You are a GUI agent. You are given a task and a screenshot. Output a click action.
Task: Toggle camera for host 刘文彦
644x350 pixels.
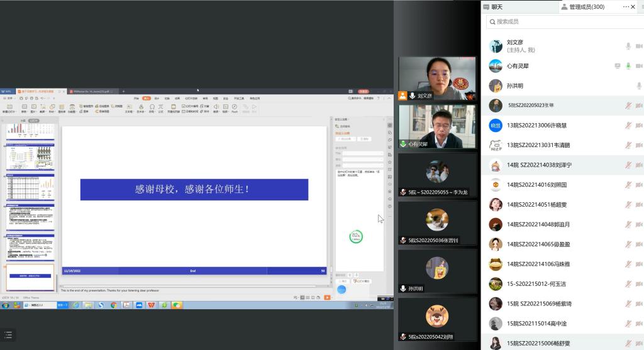pyautogui.click(x=639, y=46)
